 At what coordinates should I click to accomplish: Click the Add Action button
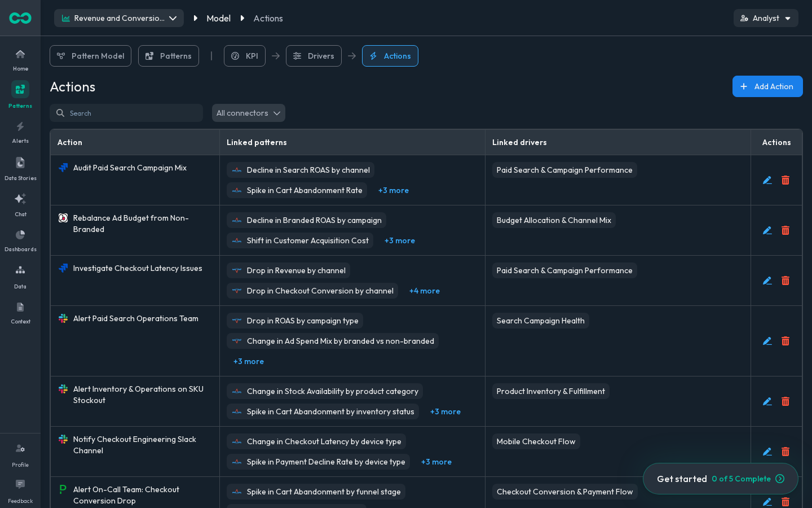pyautogui.click(x=767, y=86)
